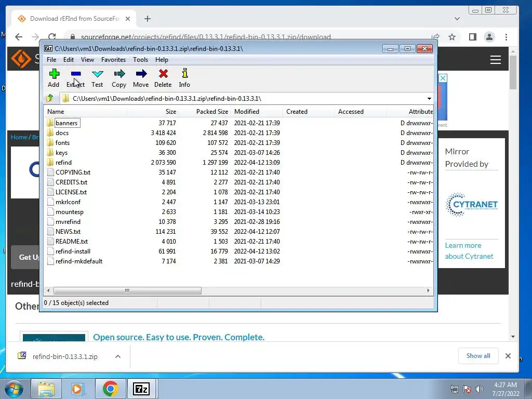Screen dimensions: 532x399
Task: Open the Tools menu
Action: pos(140,60)
